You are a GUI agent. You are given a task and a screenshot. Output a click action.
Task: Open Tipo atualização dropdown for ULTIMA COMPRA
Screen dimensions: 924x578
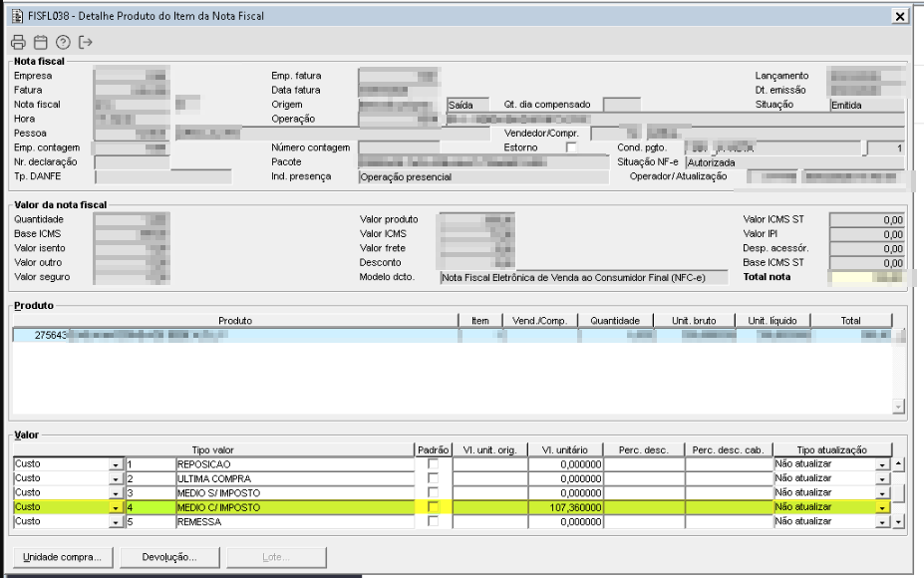tap(882, 479)
